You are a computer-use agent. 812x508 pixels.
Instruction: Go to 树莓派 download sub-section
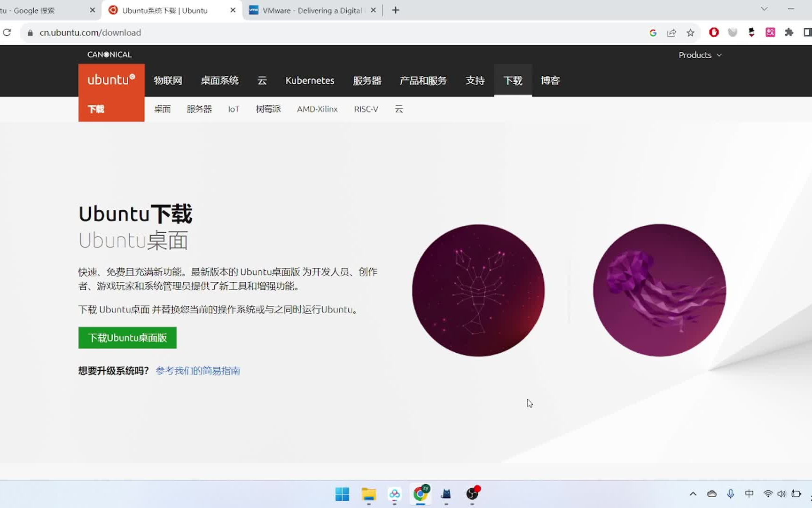click(268, 109)
